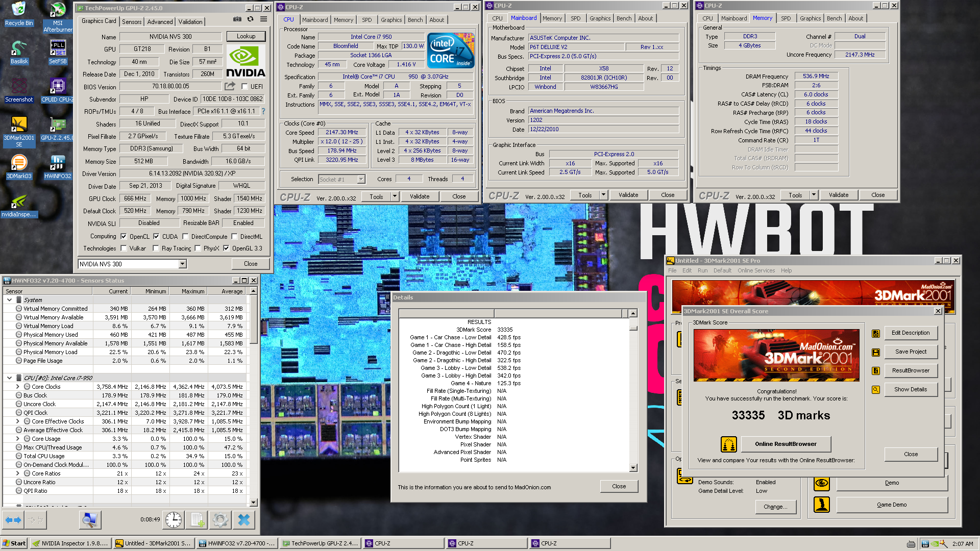Screen dimensions: 980x551
Task: Open the Basilisk browser desktop icon
Action: coord(19,52)
